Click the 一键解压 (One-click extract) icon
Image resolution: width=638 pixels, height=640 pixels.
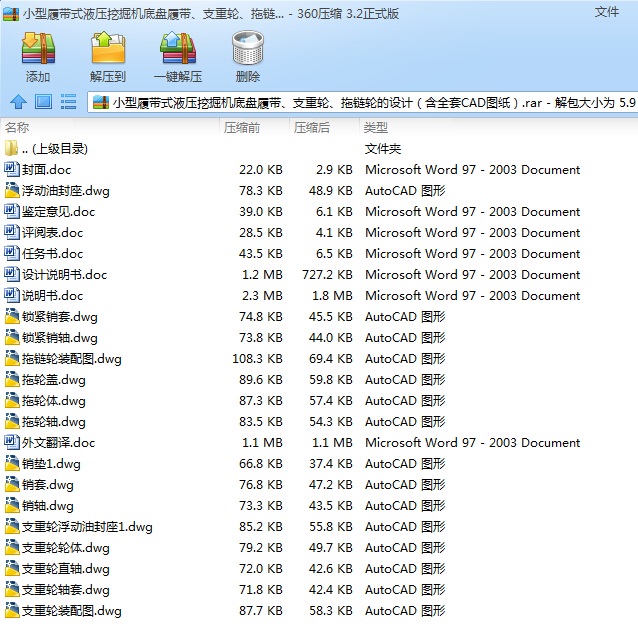coord(178,48)
